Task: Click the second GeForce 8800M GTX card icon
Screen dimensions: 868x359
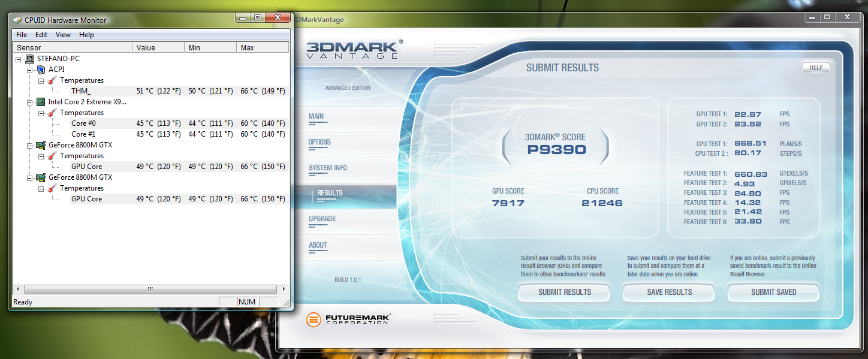Action: point(41,177)
